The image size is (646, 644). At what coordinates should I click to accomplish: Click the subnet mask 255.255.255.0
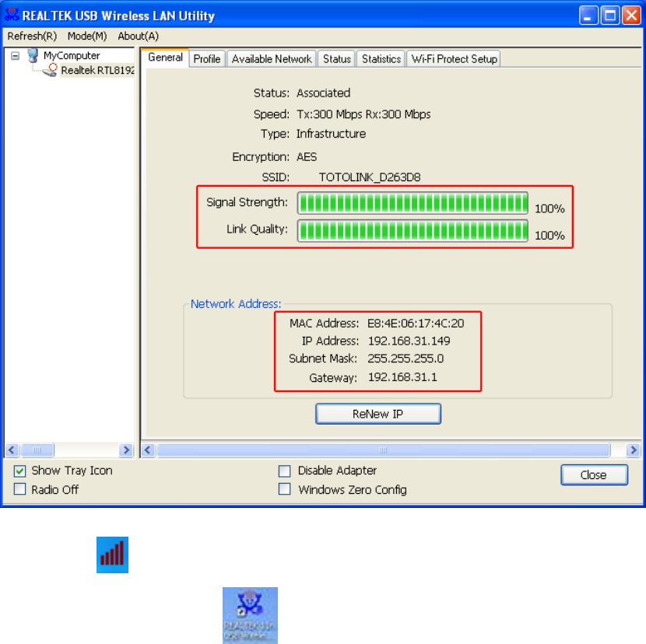coord(406,359)
